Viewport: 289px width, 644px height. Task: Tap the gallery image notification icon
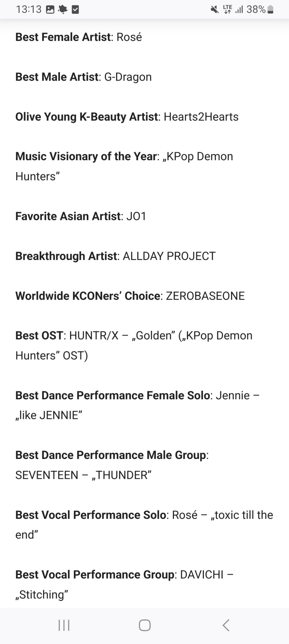pos(50,10)
